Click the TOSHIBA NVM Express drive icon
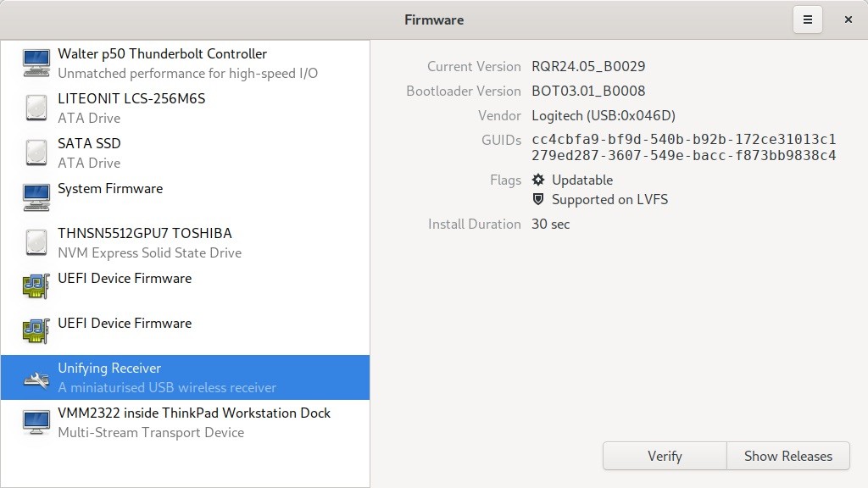Viewport: 868px width, 488px height. (35, 242)
